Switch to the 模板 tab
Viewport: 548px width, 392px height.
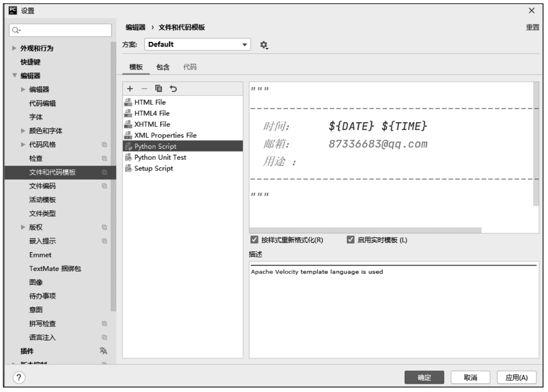136,67
